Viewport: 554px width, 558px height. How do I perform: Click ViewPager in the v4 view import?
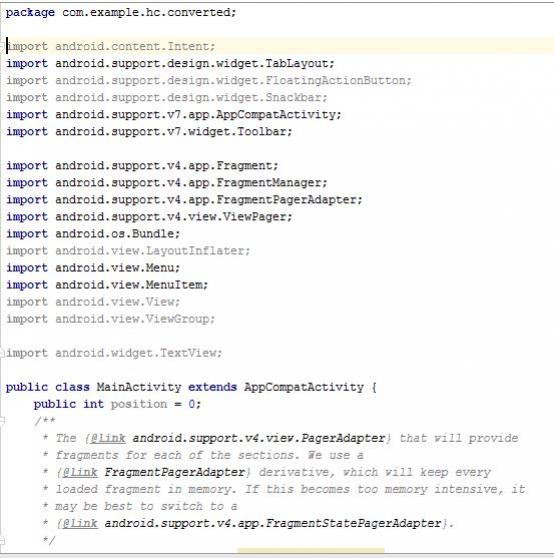coord(254,217)
